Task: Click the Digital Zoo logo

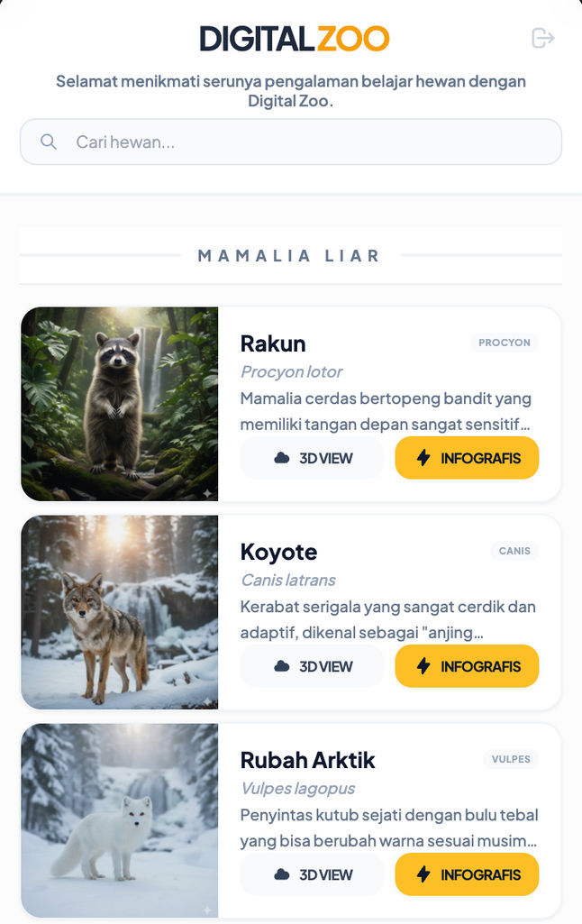Action: (295, 39)
